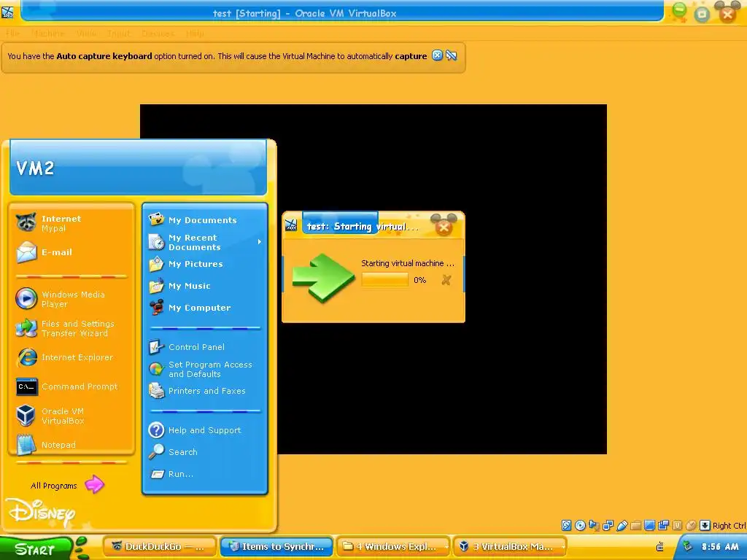Open the Devices menu
This screenshot has width=747, height=560.
pyautogui.click(x=158, y=34)
